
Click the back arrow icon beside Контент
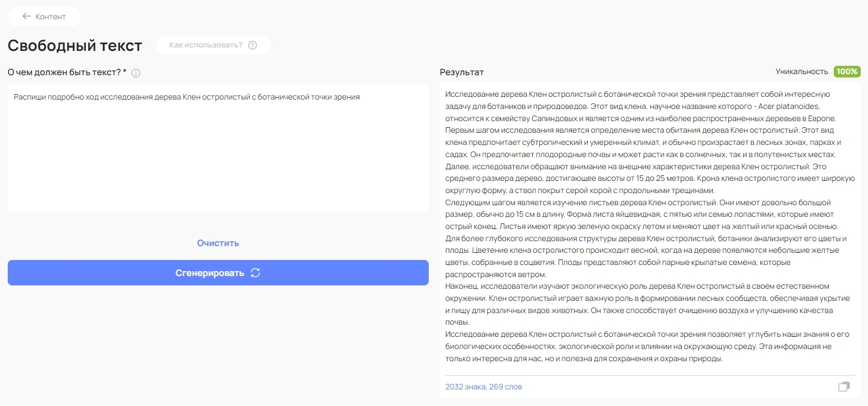point(27,17)
